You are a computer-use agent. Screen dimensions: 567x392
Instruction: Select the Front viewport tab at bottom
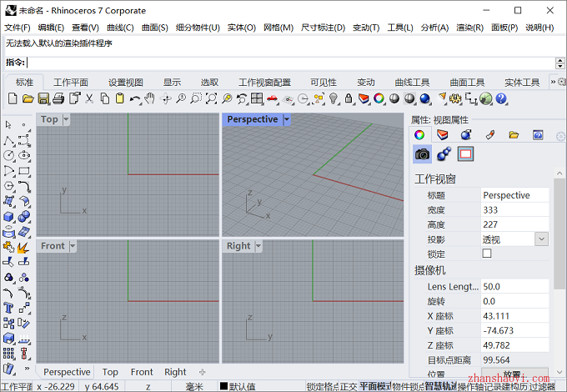[142, 372]
